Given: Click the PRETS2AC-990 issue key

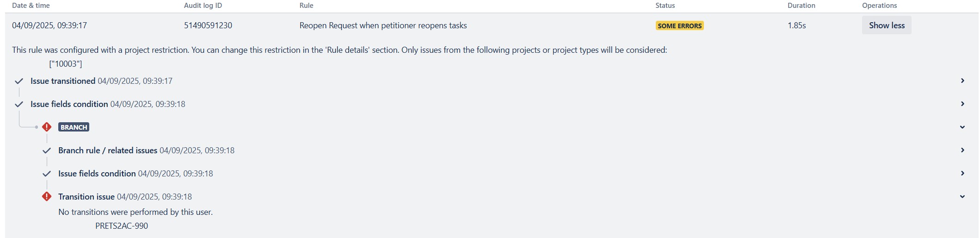Looking at the screenshot, I should point(122,226).
